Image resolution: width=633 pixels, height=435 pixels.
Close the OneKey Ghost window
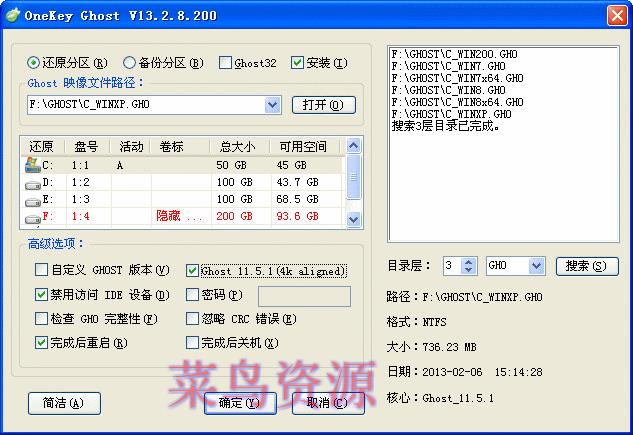617,16
